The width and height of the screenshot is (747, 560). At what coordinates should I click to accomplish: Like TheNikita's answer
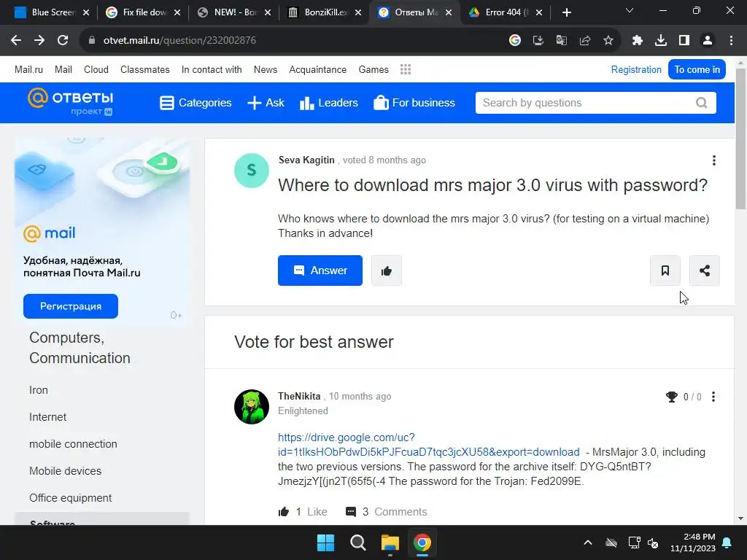click(302, 512)
